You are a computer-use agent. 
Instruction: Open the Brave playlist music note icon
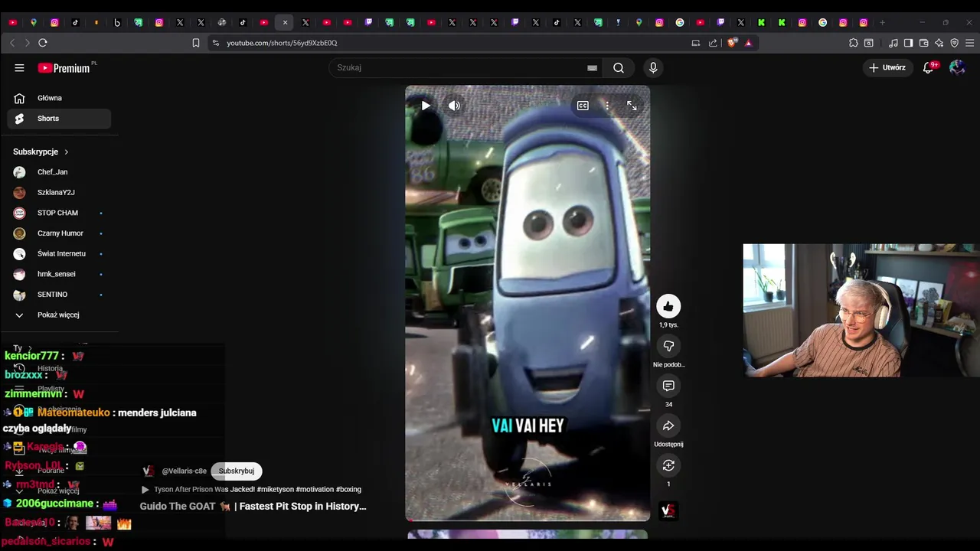pos(893,43)
